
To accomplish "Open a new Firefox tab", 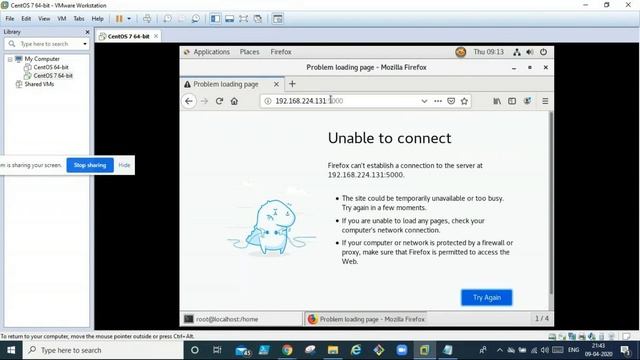I will click(292, 84).
